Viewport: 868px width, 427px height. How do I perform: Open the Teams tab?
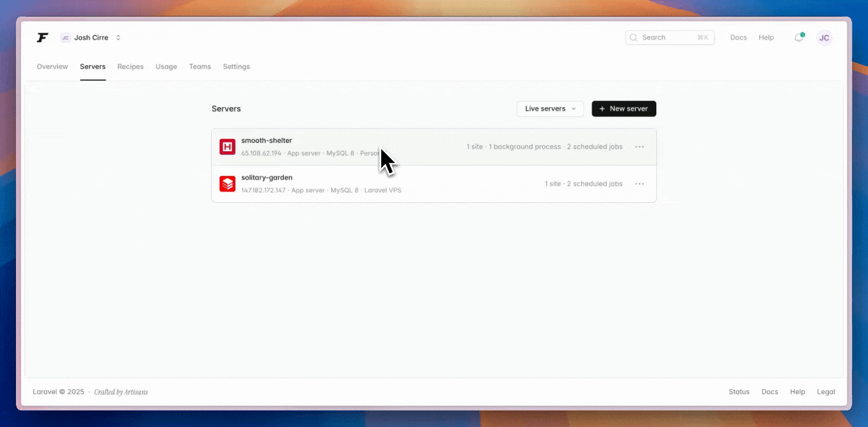(x=200, y=67)
